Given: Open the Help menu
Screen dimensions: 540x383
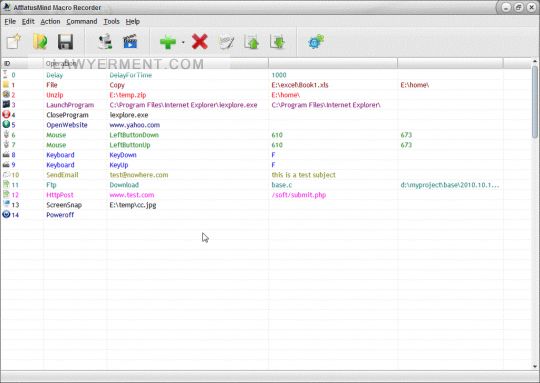Looking at the screenshot, I should pos(132,21).
